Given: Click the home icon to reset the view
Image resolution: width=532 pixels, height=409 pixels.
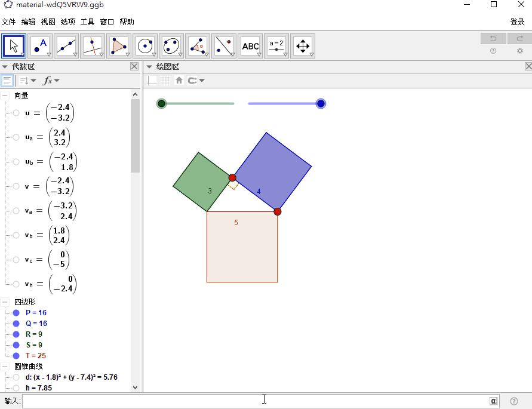Looking at the screenshot, I should (179, 79).
